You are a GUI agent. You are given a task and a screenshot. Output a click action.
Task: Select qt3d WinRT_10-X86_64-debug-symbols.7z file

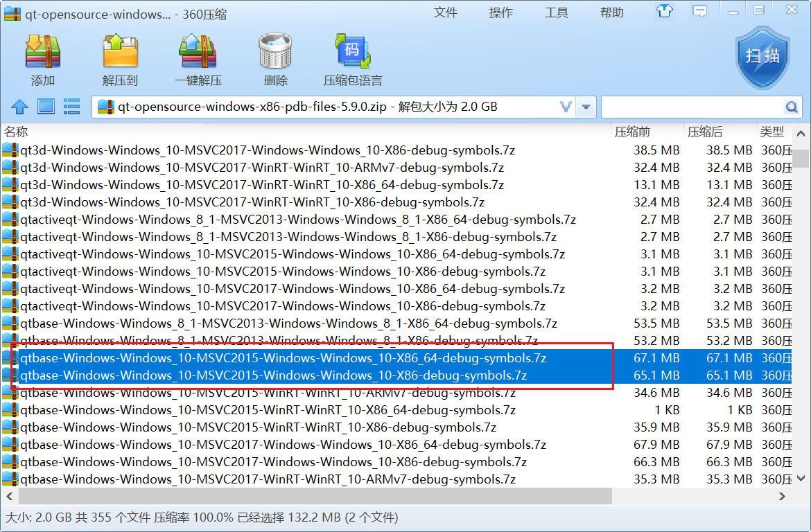coord(396,185)
